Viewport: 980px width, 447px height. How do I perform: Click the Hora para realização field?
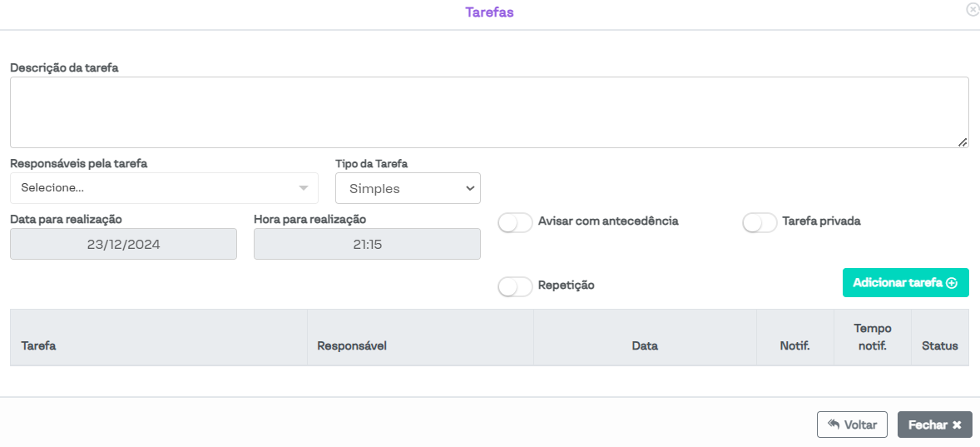[x=367, y=245]
